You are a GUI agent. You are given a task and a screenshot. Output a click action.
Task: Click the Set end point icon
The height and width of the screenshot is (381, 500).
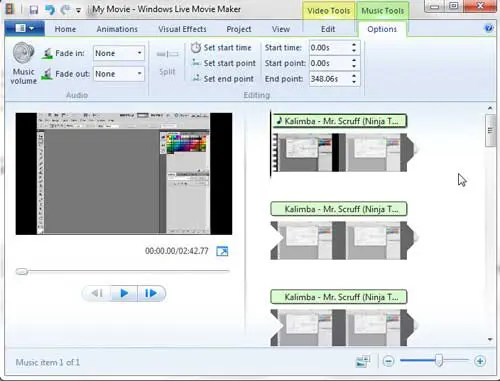click(x=196, y=78)
